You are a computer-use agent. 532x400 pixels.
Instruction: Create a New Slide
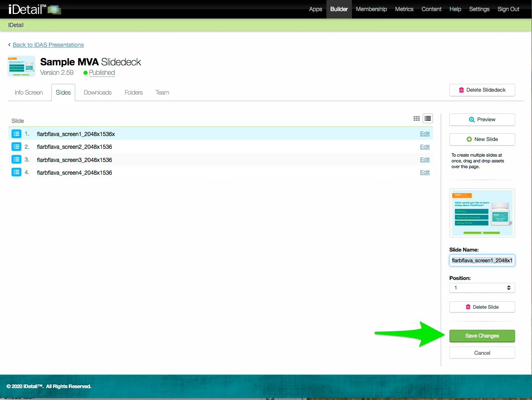tap(482, 139)
